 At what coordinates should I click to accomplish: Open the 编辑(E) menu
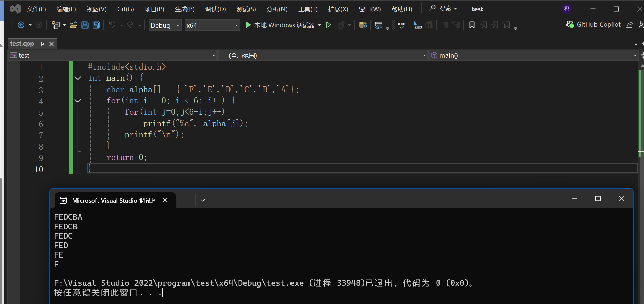[66, 9]
